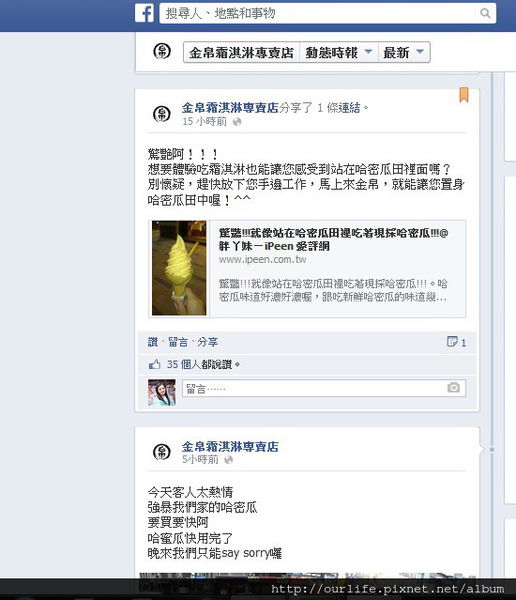
Task: Select the 金帛霜淇淋專賣店 page tab button
Action: (x=242, y=52)
